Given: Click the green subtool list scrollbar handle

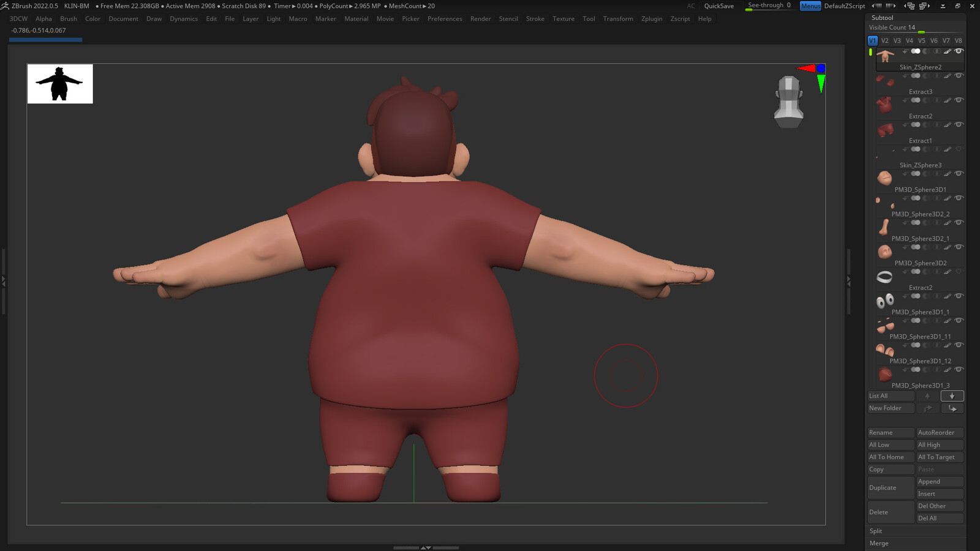Looking at the screenshot, I should point(870,53).
